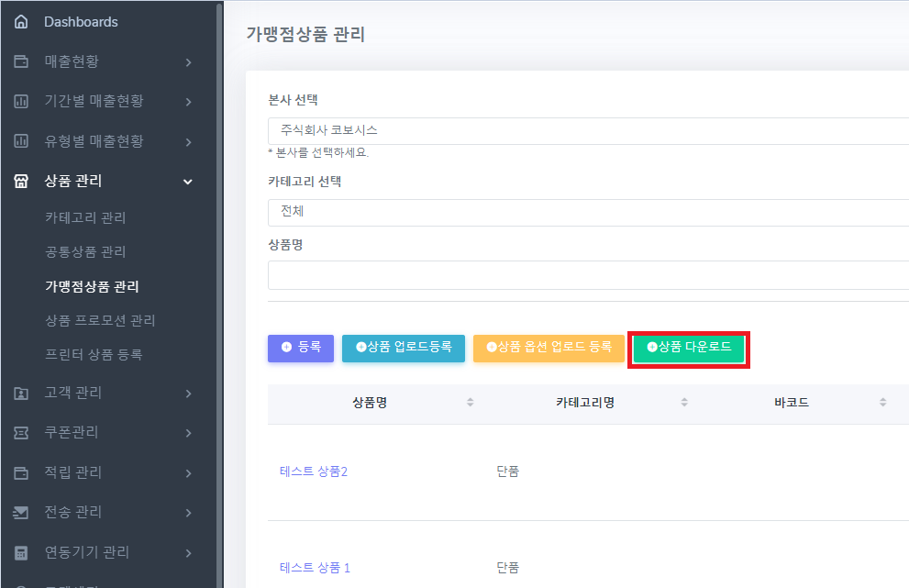
Task: Click the 상품 관리 store icon
Action: pyautogui.click(x=21, y=181)
